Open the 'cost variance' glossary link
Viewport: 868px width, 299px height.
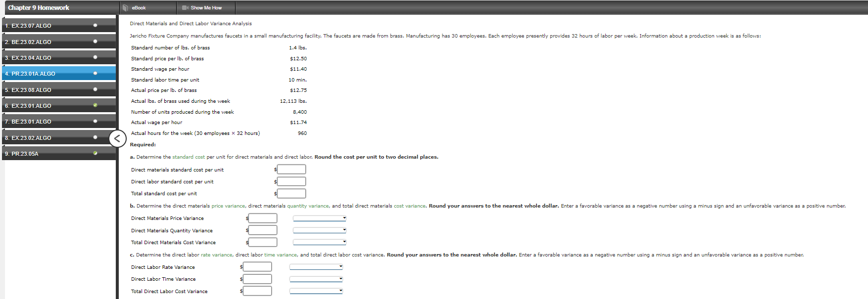[x=409, y=206]
